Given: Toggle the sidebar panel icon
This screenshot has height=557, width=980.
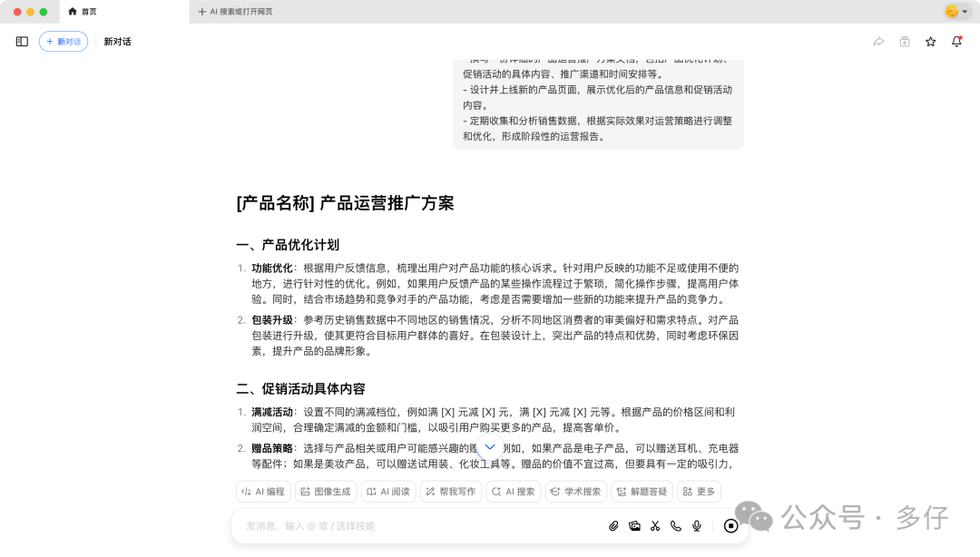Looking at the screenshot, I should pyautogui.click(x=22, y=42).
